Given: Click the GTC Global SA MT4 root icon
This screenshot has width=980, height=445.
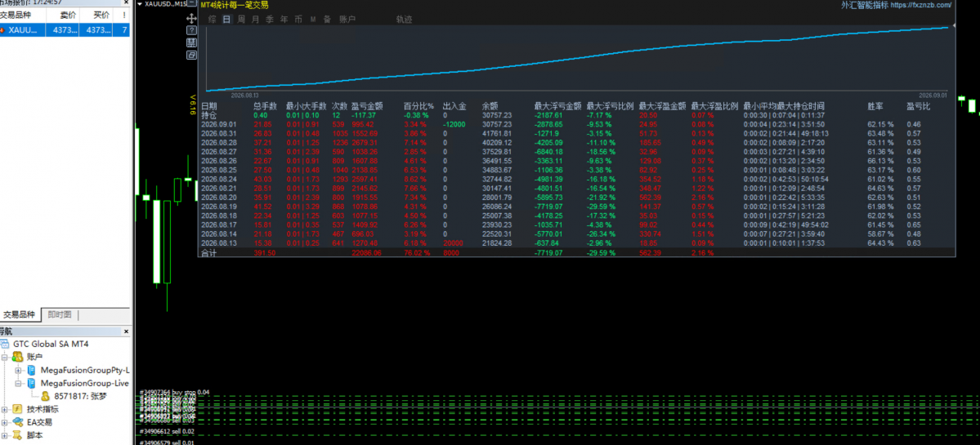Looking at the screenshot, I should click(4, 345).
